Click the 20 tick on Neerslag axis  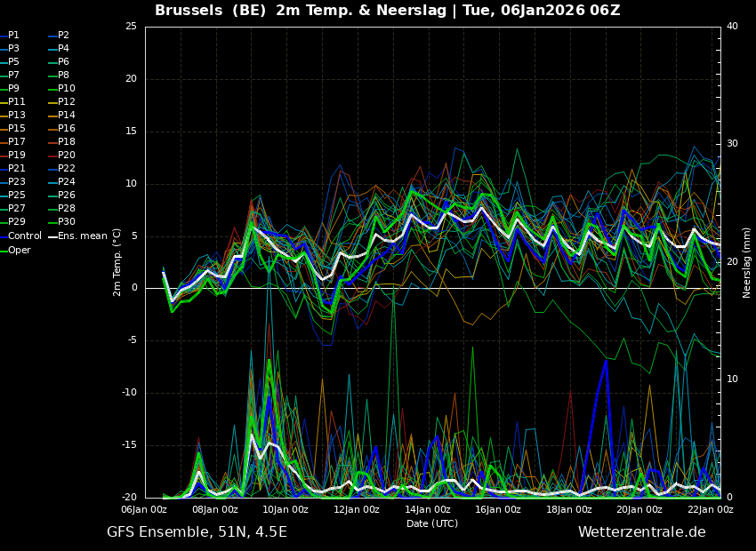[x=732, y=261]
